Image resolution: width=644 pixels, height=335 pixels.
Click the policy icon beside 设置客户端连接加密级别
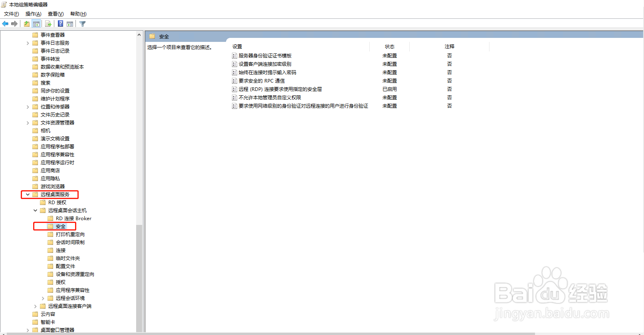click(235, 64)
